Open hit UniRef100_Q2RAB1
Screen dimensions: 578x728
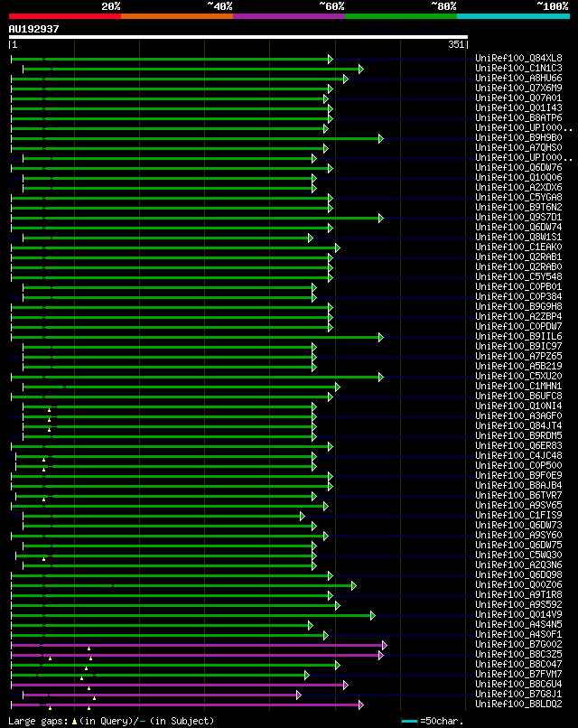(x=518, y=257)
